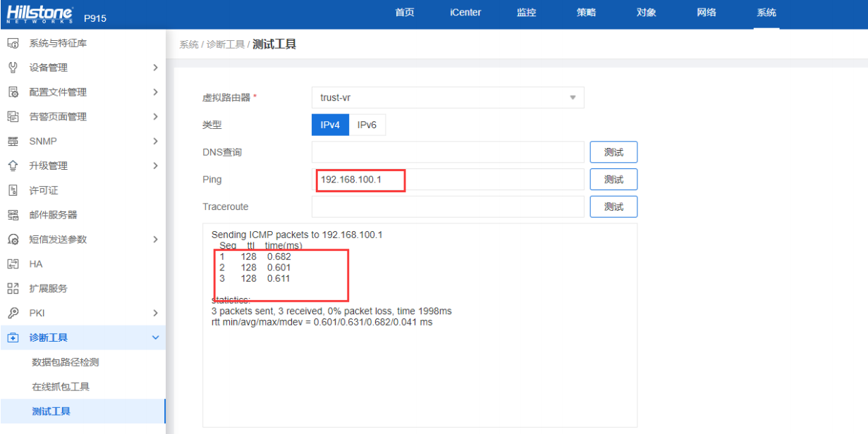
Task: Click the PKI key icon
Action: coord(13,313)
